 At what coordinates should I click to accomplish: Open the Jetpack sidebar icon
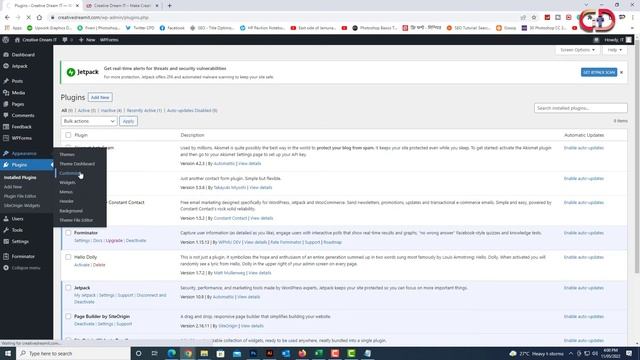pos(6,66)
